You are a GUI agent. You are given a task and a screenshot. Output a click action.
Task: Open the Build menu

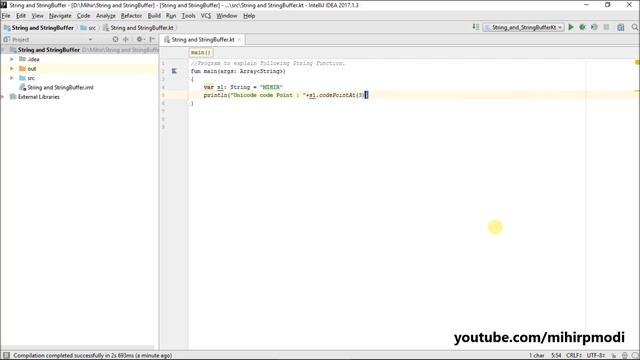(x=154, y=16)
